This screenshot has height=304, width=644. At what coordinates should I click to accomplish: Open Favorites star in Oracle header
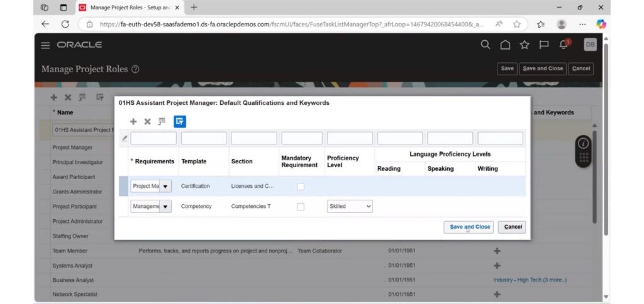(525, 45)
